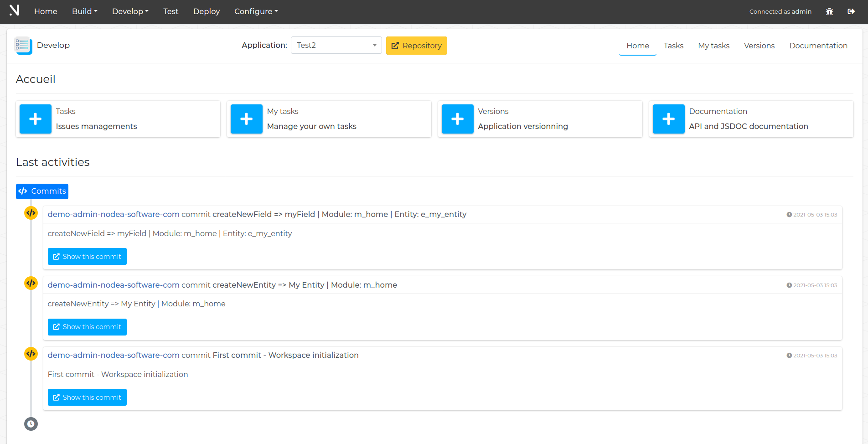Open the Test menu item

[x=171, y=11]
